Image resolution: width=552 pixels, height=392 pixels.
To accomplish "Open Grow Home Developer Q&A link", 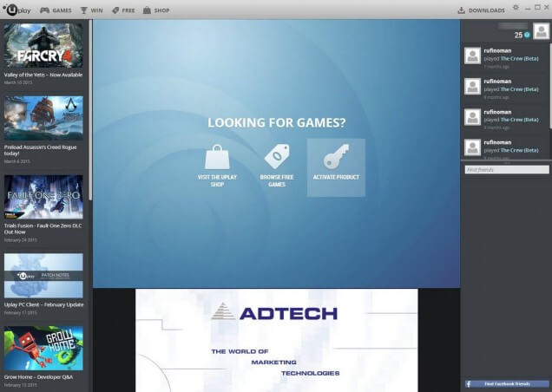I will click(x=39, y=377).
